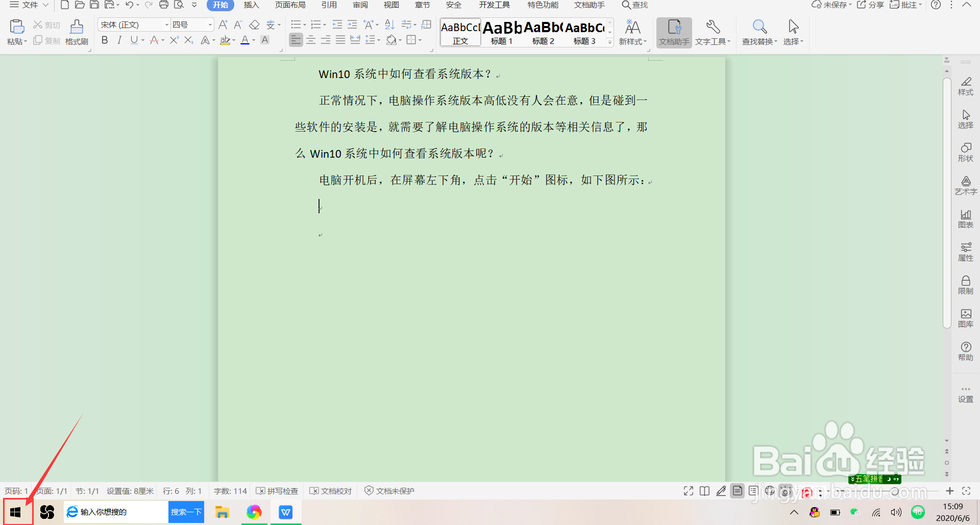The image size is (980, 525).
Task: Click the taskbar search input field
Action: pyautogui.click(x=117, y=512)
